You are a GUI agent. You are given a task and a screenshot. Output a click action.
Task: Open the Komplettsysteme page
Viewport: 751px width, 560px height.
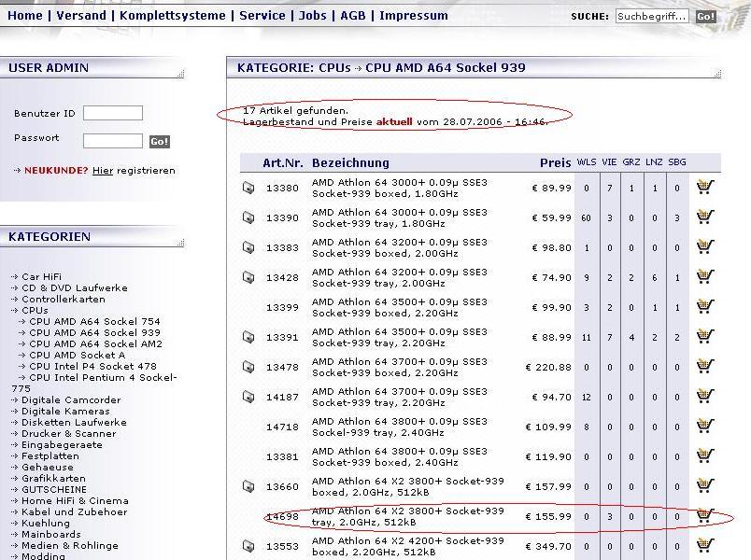pyautogui.click(x=173, y=15)
